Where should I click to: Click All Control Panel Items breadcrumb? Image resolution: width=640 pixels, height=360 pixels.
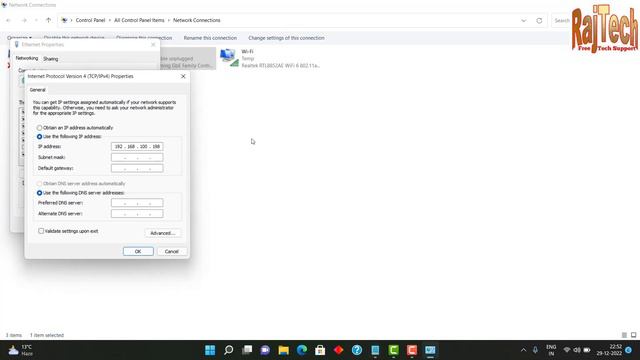139,20
